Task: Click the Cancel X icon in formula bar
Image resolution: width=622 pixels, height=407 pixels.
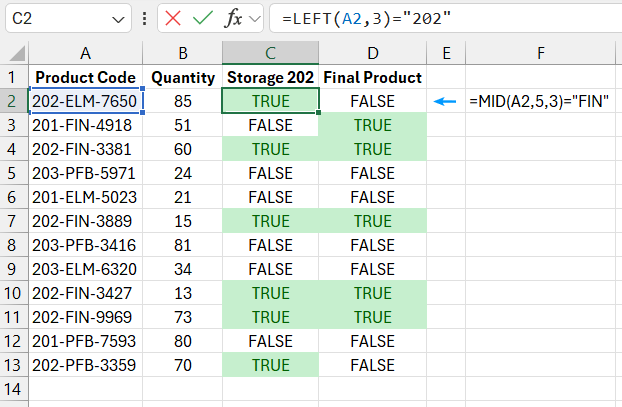Action: tap(173, 18)
